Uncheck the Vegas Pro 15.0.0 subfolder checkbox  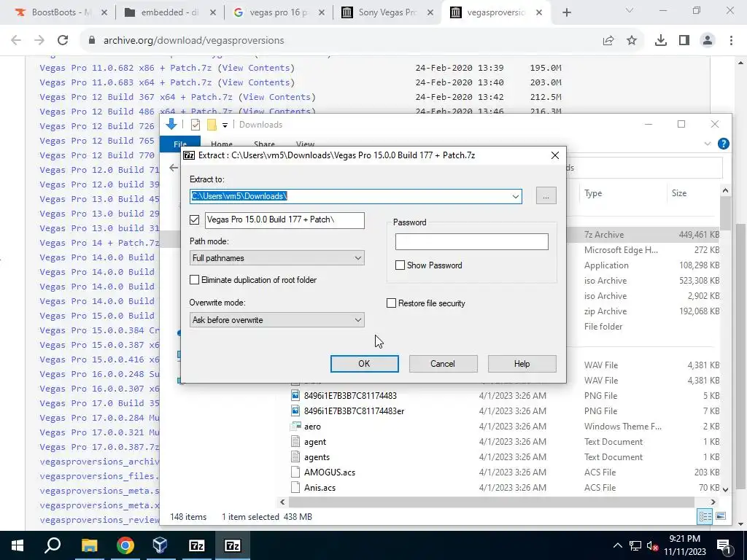194,219
